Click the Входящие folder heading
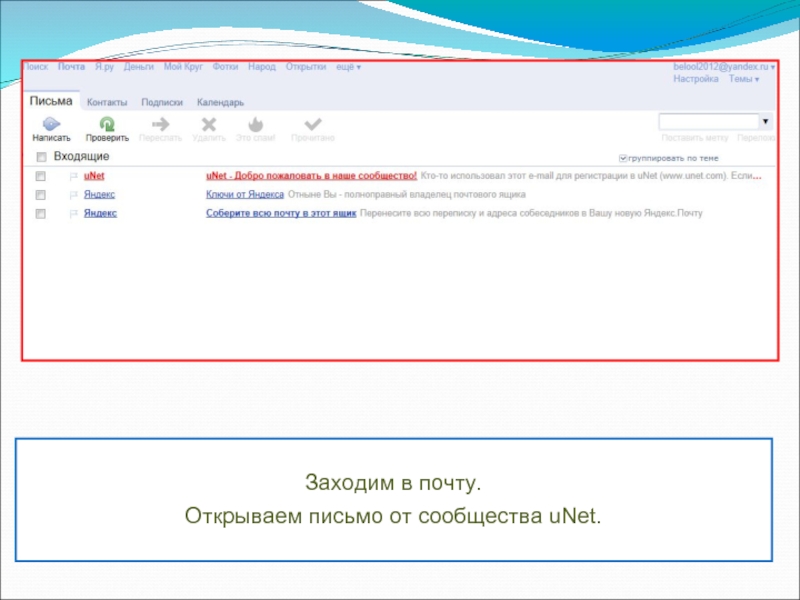This screenshot has width=800, height=600. click(82, 157)
